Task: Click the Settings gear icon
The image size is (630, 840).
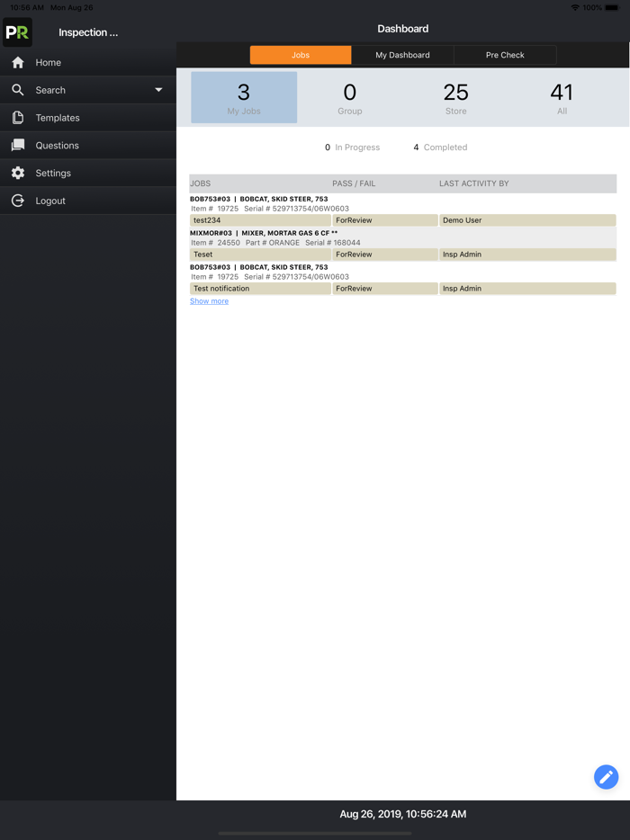Action: [x=18, y=173]
